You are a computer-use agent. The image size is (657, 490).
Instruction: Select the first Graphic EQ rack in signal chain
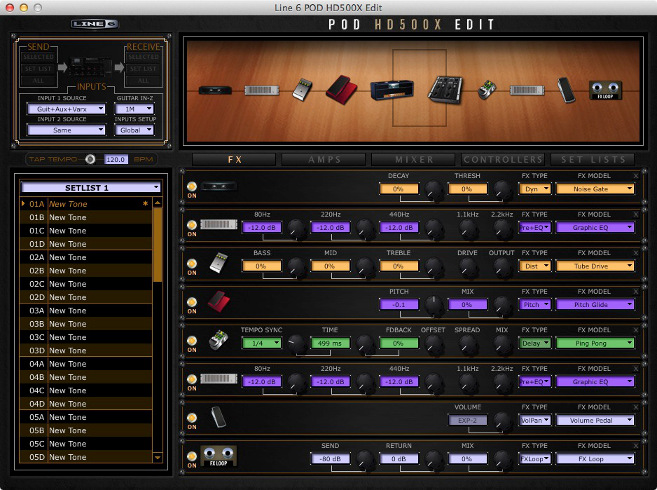click(262, 90)
